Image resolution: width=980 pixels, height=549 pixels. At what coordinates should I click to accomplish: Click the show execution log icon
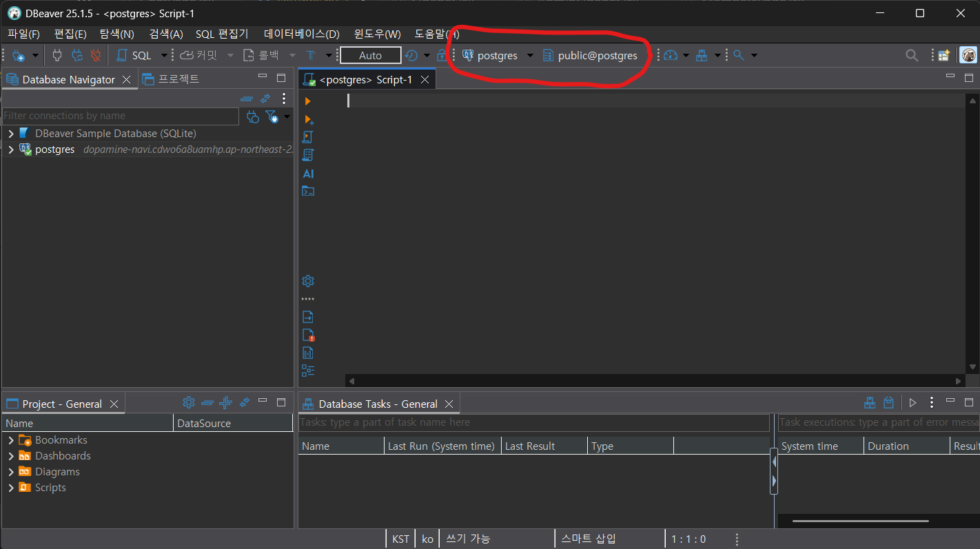click(x=308, y=335)
